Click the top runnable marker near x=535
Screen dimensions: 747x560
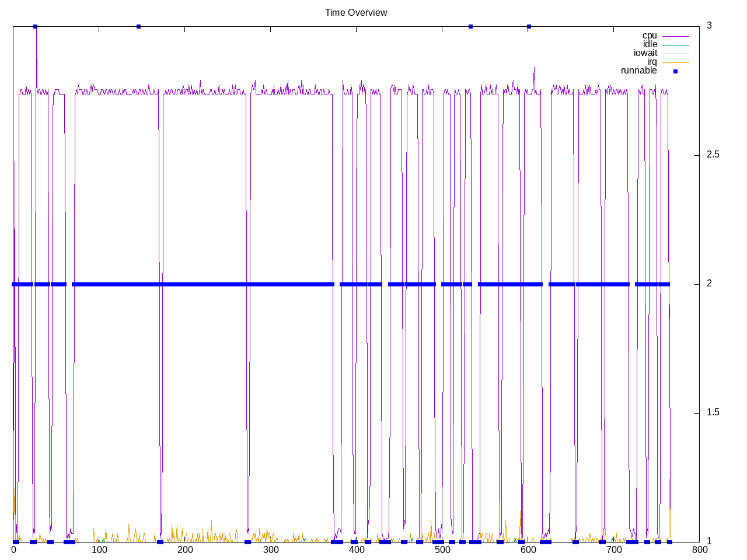471,26
